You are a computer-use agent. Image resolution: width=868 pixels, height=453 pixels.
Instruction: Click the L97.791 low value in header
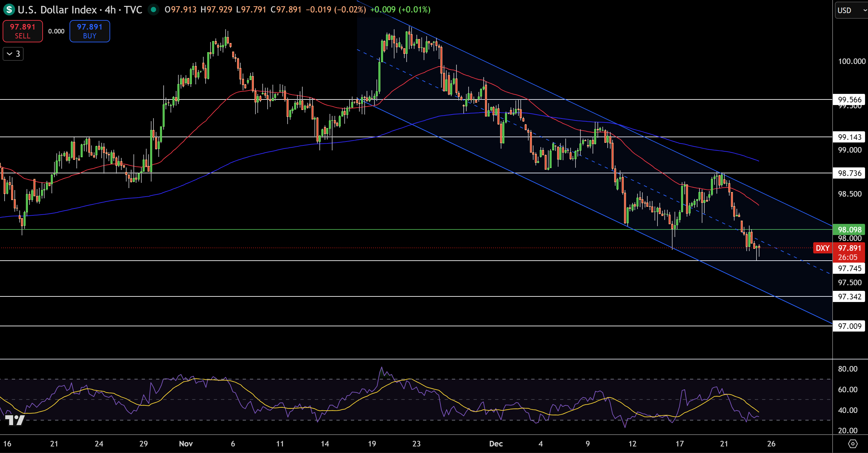point(251,10)
